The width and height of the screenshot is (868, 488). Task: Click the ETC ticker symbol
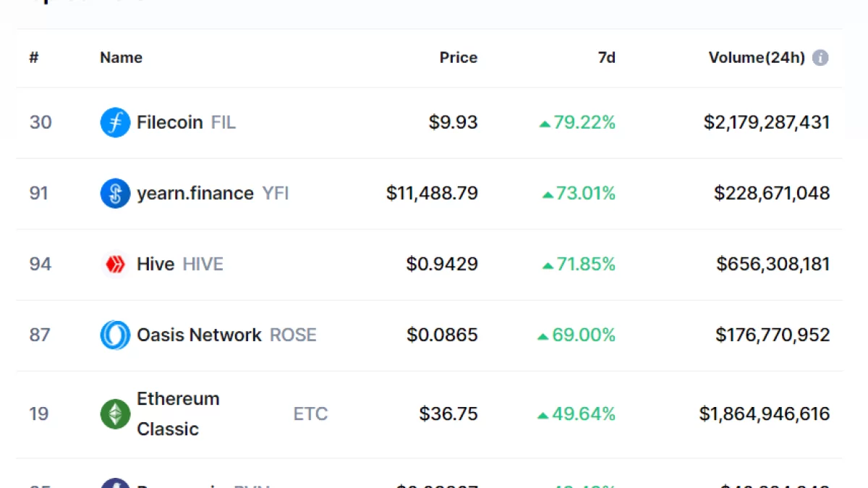point(310,414)
